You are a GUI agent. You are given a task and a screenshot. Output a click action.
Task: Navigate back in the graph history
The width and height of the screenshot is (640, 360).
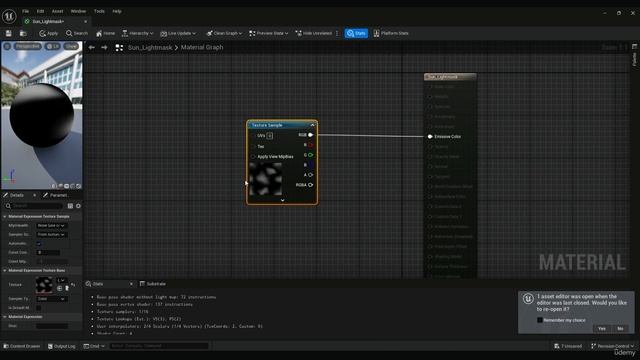(x=92, y=48)
